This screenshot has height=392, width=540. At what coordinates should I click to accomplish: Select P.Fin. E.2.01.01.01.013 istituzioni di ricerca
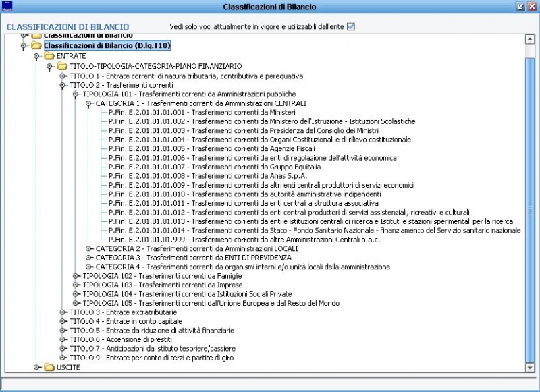coord(310,221)
